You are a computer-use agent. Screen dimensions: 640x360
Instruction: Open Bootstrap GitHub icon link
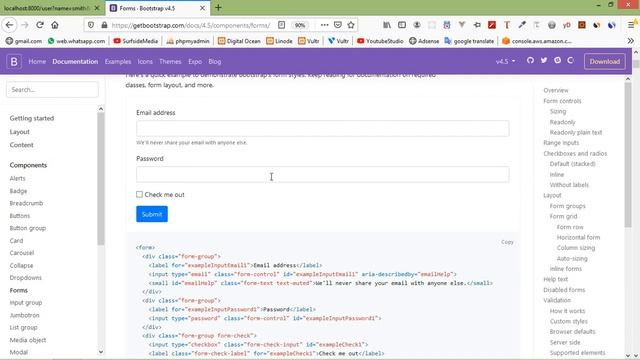click(530, 60)
